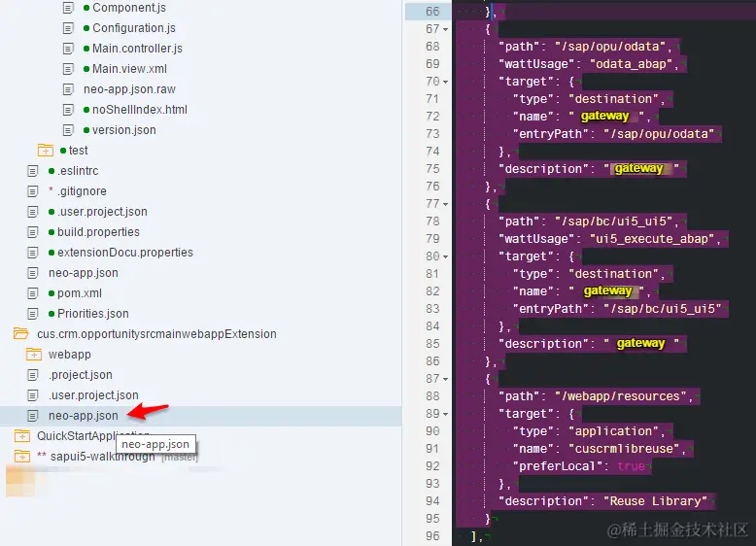Click the file icon beside build.properties

pyautogui.click(x=33, y=232)
